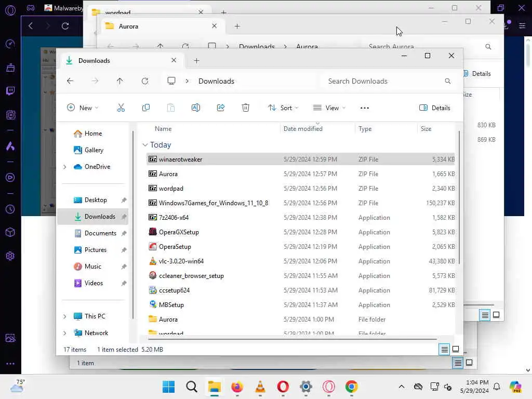Select Gallery in navigation pane
Image resolution: width=532 pixels, height=399 pixels.
tap(93, 150)
